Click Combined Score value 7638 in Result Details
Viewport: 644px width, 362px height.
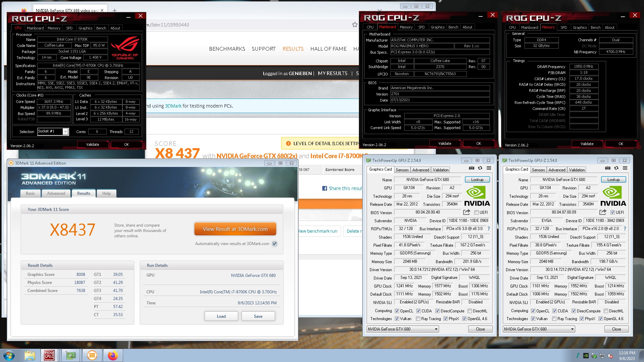81,290
